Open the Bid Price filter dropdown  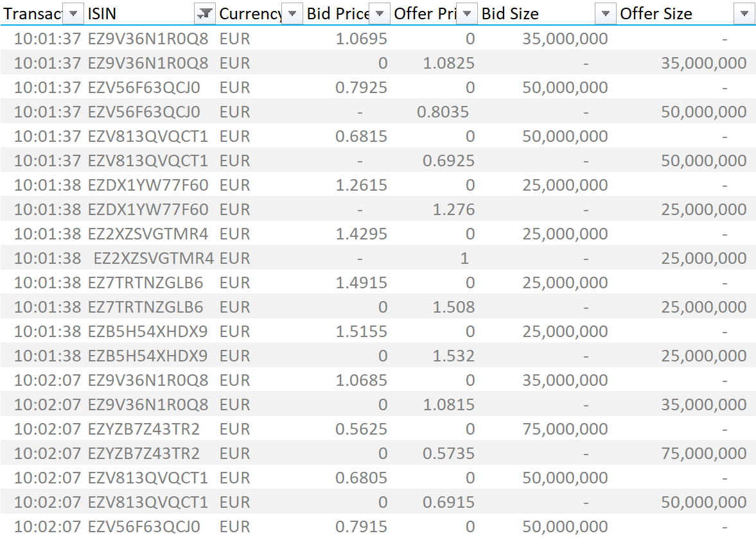pyautogui.click(x=380, y=13)
